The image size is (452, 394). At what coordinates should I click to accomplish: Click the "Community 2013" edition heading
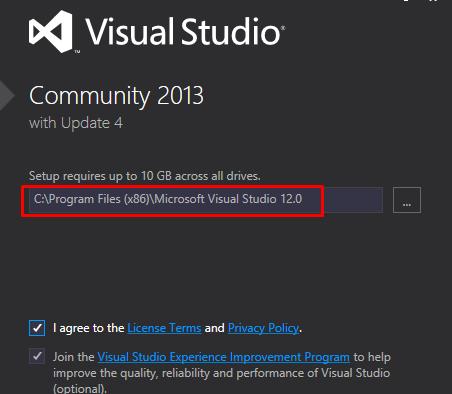coord(116,96)
